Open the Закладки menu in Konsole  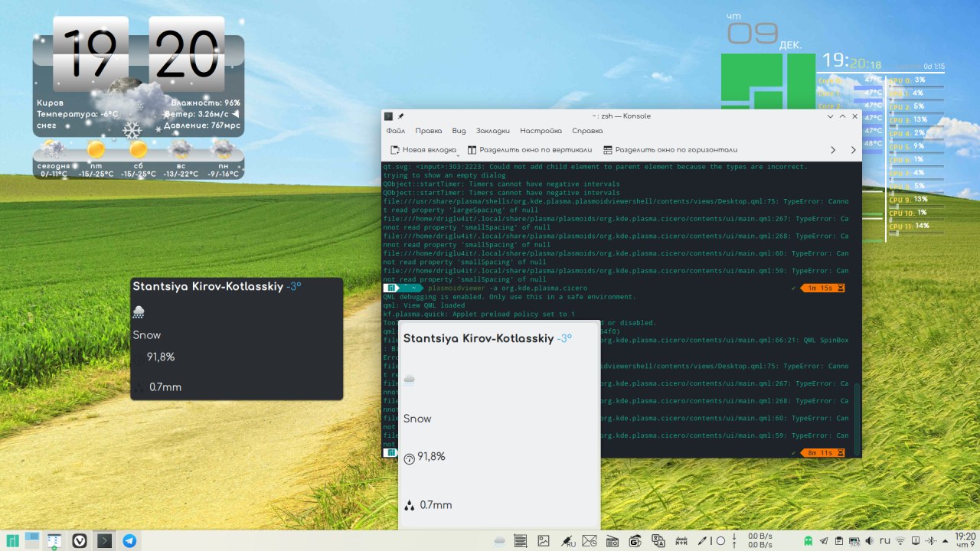pos(493,131)
